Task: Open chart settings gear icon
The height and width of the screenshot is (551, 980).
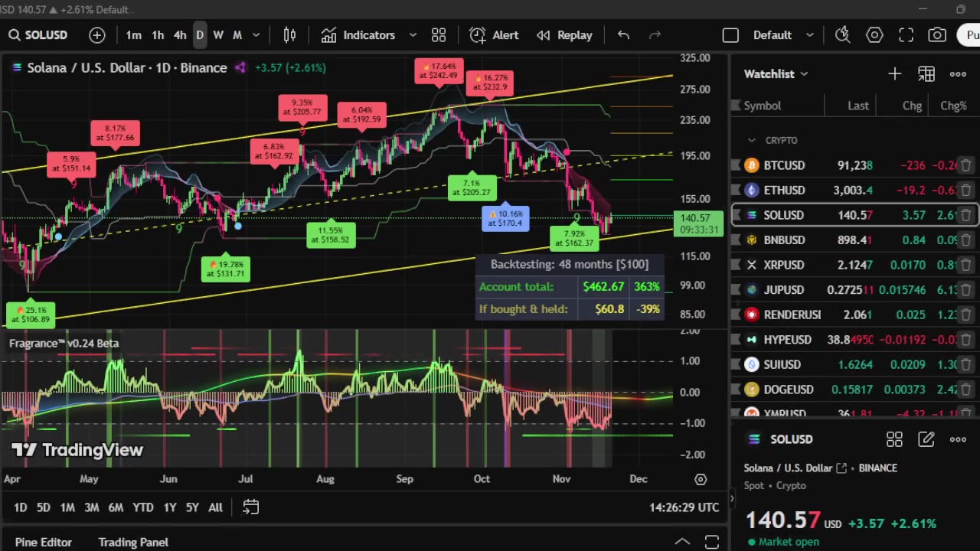Action: 874,35
